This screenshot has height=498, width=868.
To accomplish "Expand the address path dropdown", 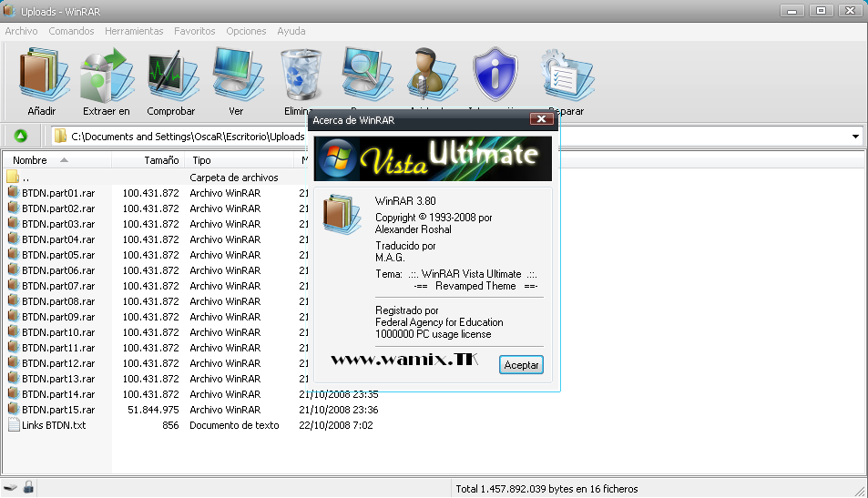I will [855, 137].
